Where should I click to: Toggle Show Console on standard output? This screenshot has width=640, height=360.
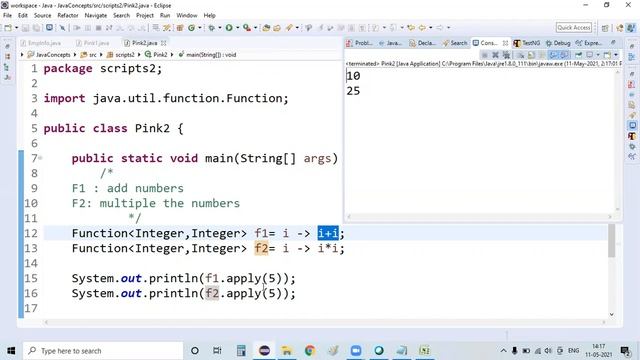[553, 55]
